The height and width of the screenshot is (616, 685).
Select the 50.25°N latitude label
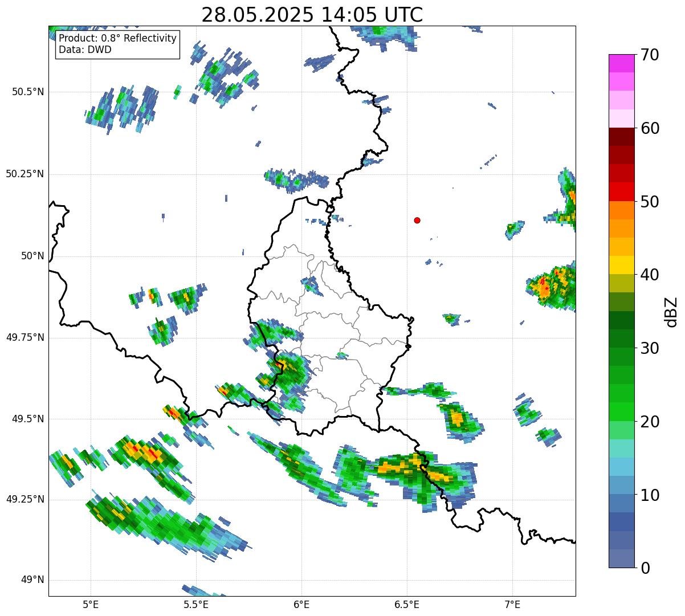pos(25,174)
